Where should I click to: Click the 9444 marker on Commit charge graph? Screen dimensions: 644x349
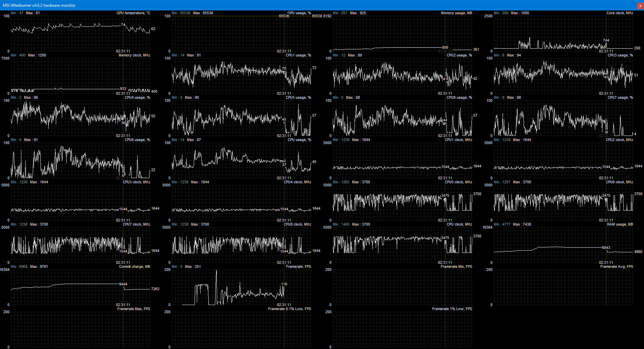point(123,284)
